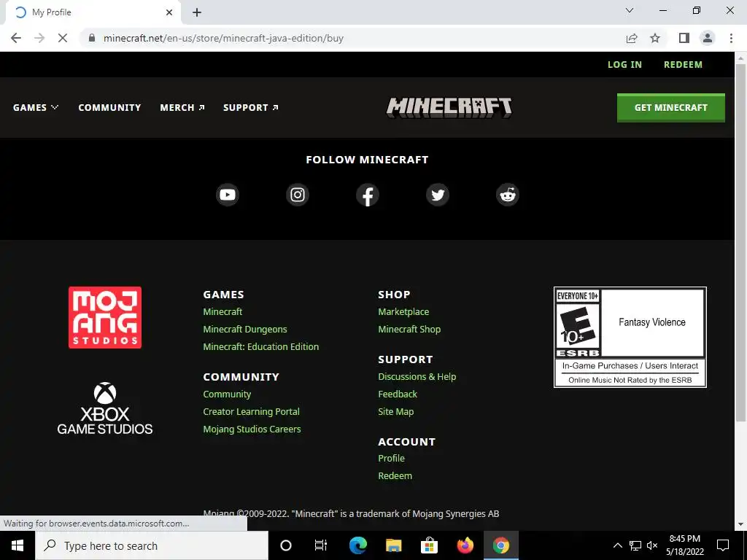Screen dimensions: 747x560
Task: Open Chrome profile avatar icon
Action: point(708,38)
